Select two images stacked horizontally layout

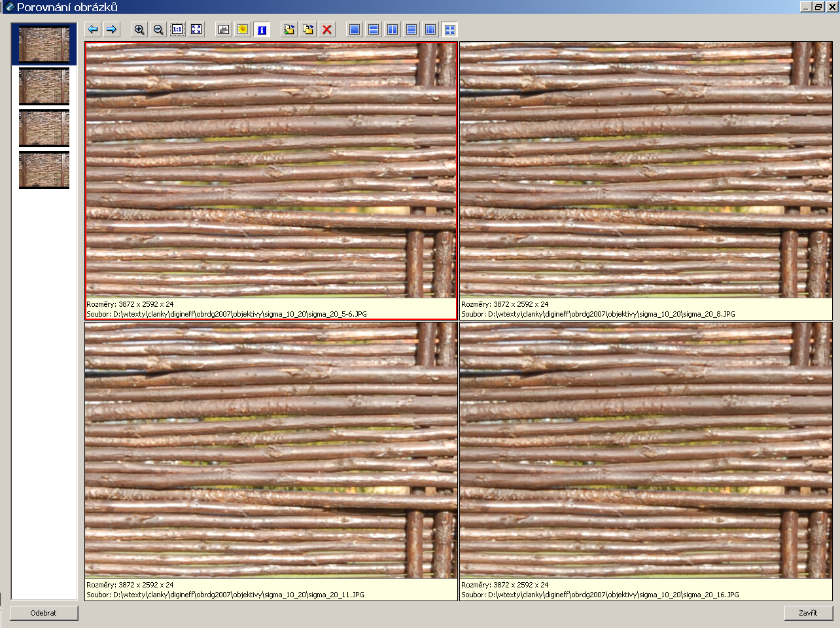pyautogui.click(x=374, y=29)
